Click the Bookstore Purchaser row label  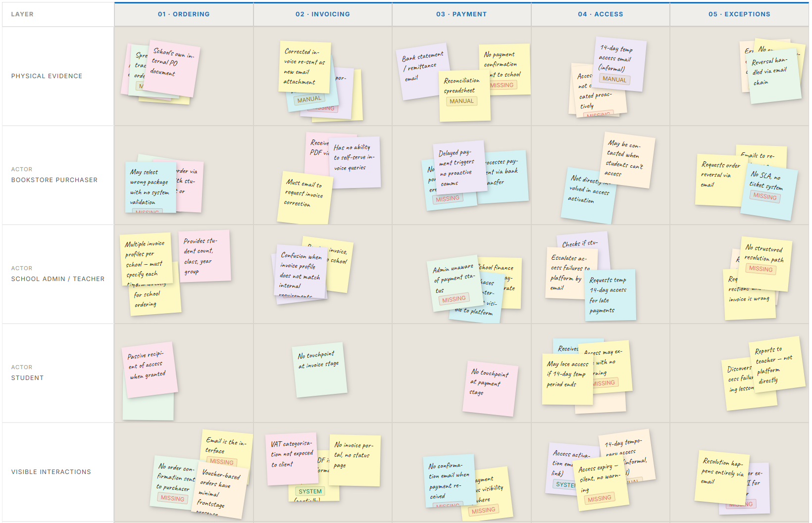54,180
